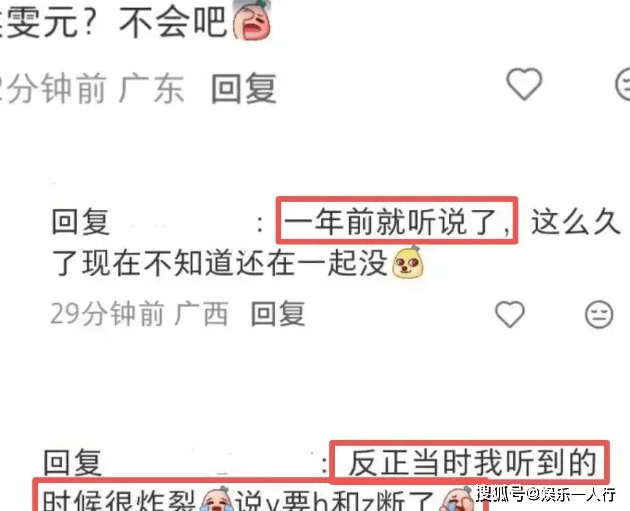Tap yellow emoji after 还在一起没

[407, 263]
